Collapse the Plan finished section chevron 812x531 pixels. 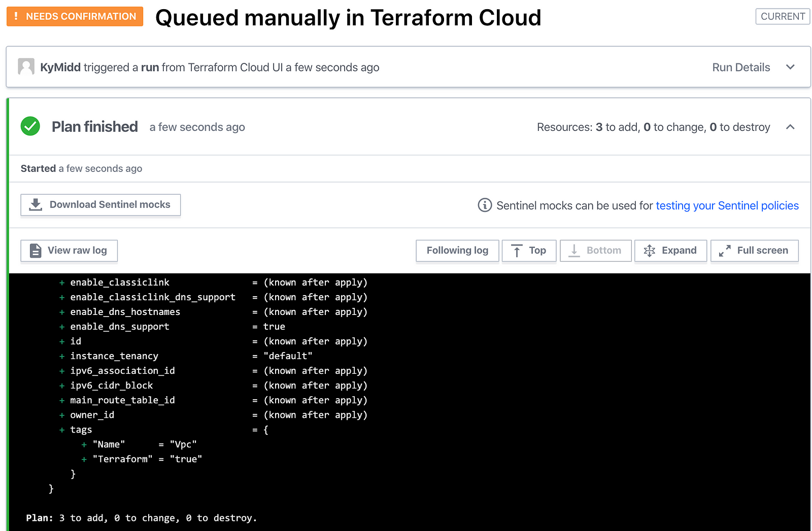(x=790, y=127)
